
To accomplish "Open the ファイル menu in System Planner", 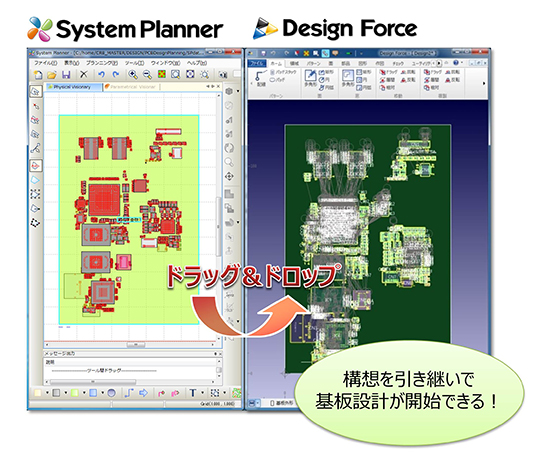I will 45,63.
